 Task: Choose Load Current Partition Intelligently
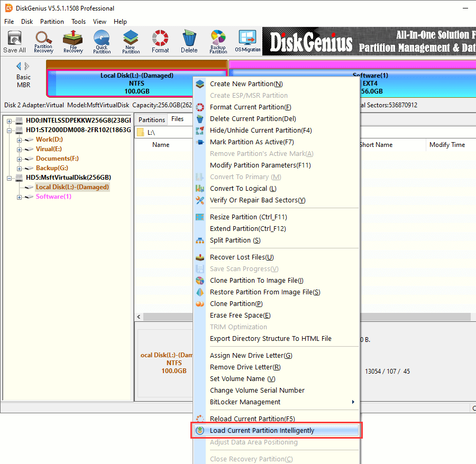tap(276, 430)
